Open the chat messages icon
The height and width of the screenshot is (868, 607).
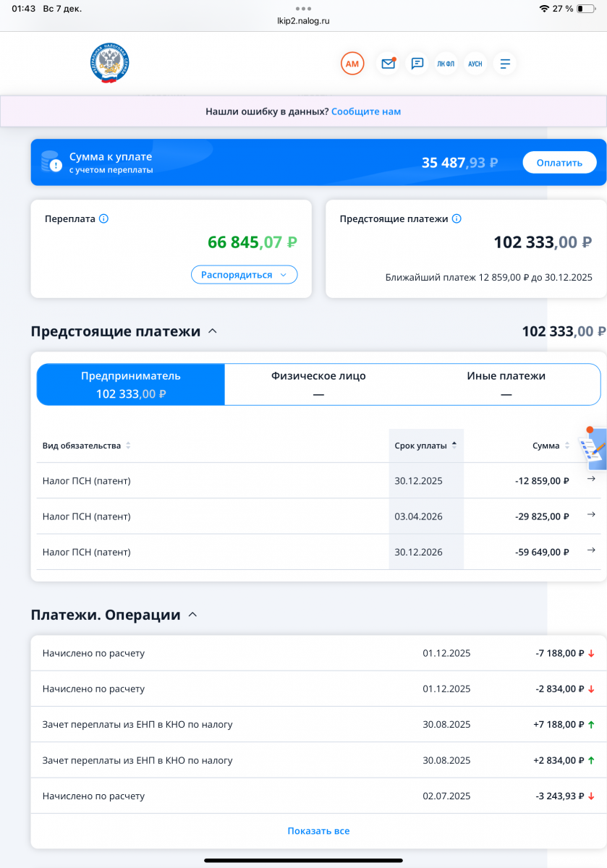click(x=417, y=64)
